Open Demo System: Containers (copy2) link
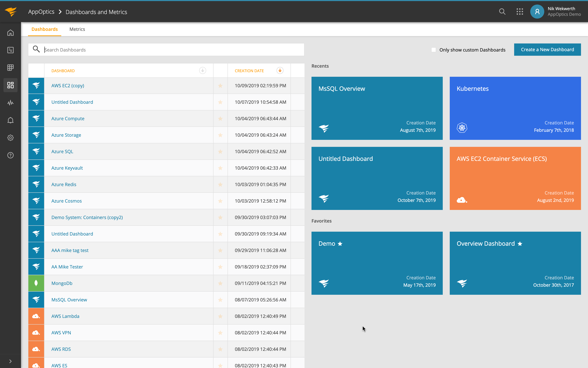588x368 pixels. point(87,217)
